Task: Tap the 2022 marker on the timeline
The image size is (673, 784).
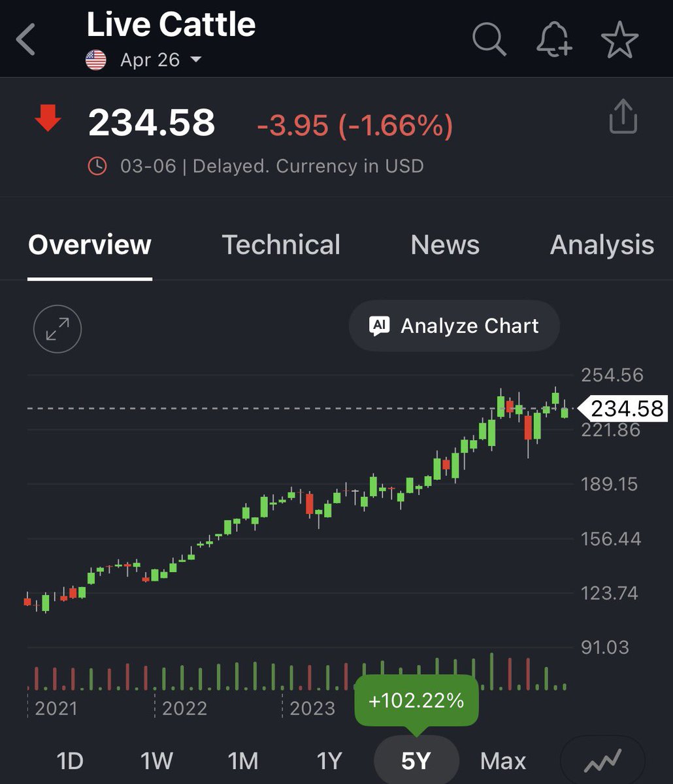Action: [x=184, y=708]
